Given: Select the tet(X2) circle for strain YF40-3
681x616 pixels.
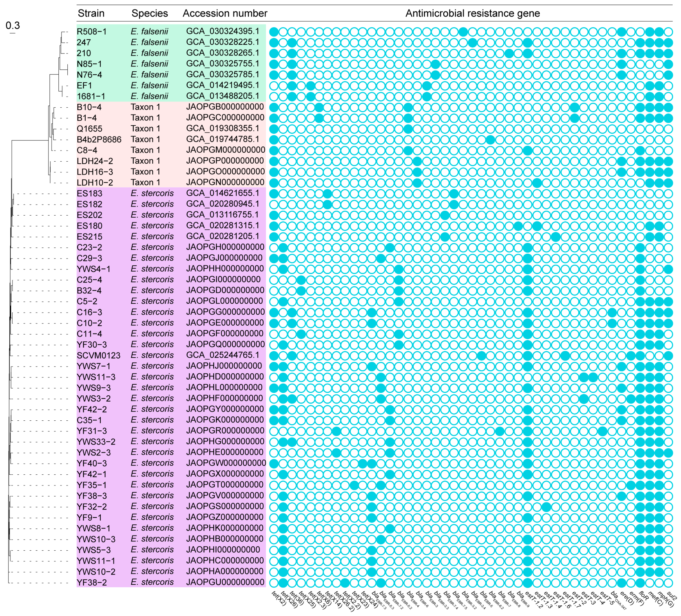Looking at the screenshot, I should pos(274,464).
